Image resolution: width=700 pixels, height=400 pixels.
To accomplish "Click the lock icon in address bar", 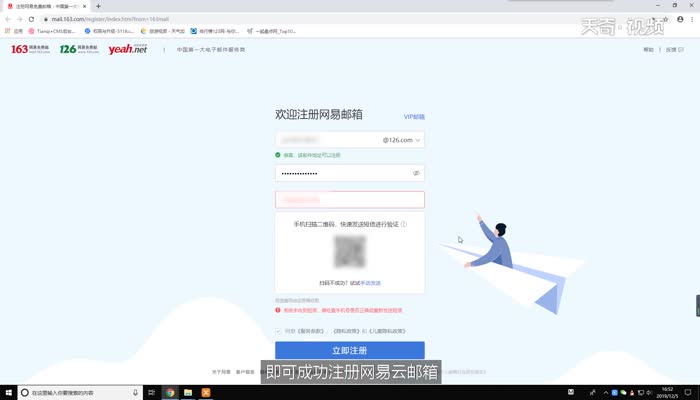I will click(x=46, y=19).
